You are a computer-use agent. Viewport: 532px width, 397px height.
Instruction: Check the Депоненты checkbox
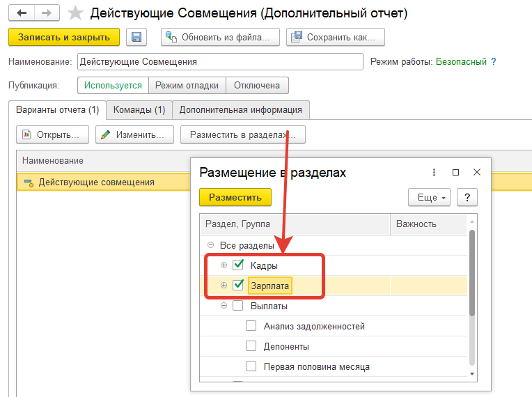point(251,346)
